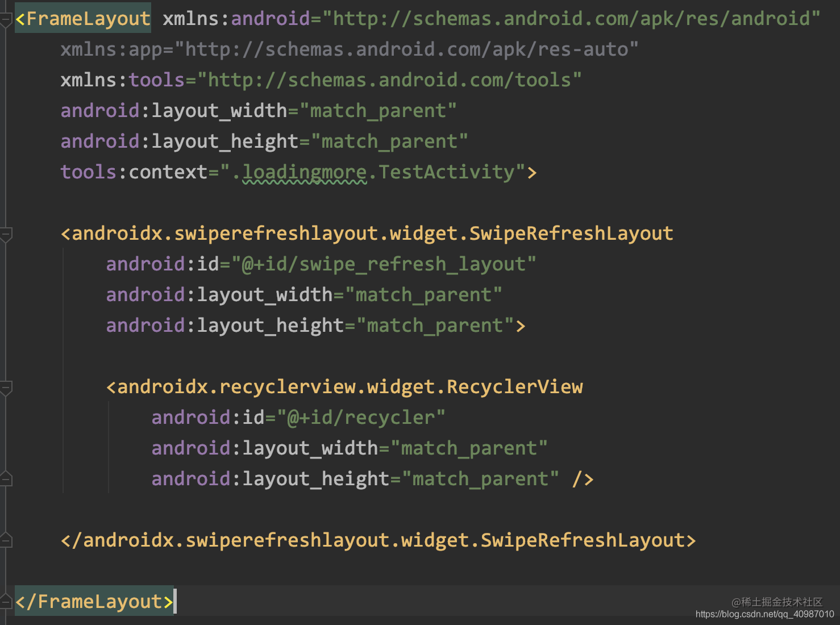840x625 pixels.
Task: Click SwipeRefreshLayout's layout_height match_parent value
Action: tap(435, 326)
